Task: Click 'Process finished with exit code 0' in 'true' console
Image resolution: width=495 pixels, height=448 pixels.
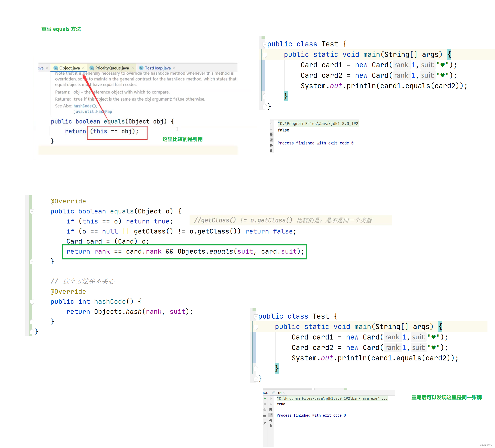Action: pos(311,415)
